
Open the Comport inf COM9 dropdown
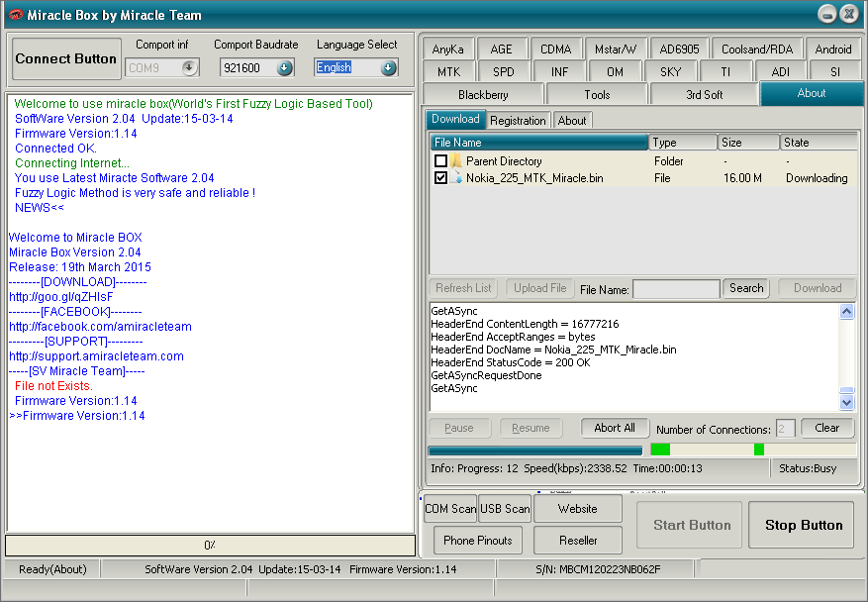click(x=189, y=67)
